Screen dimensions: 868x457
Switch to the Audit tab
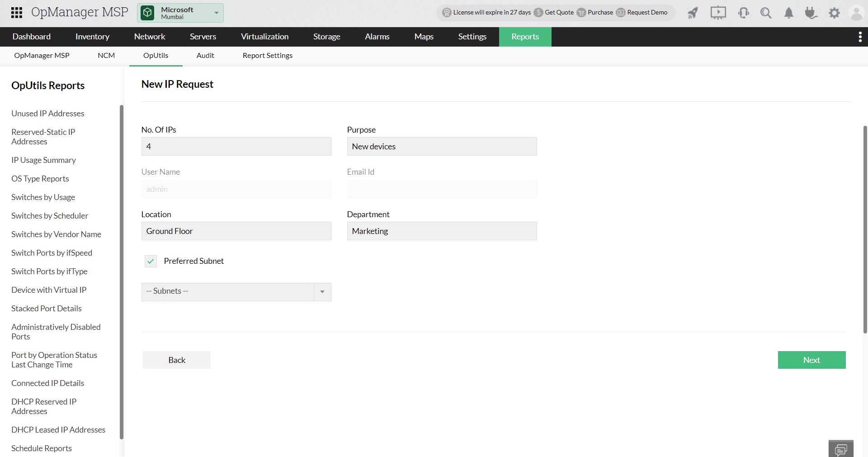[x=205, y=55]
